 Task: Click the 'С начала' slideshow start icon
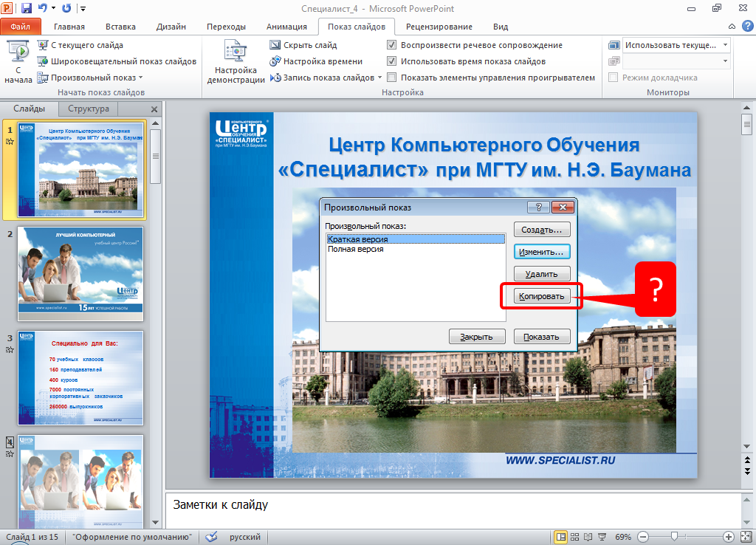coord(18,53)
